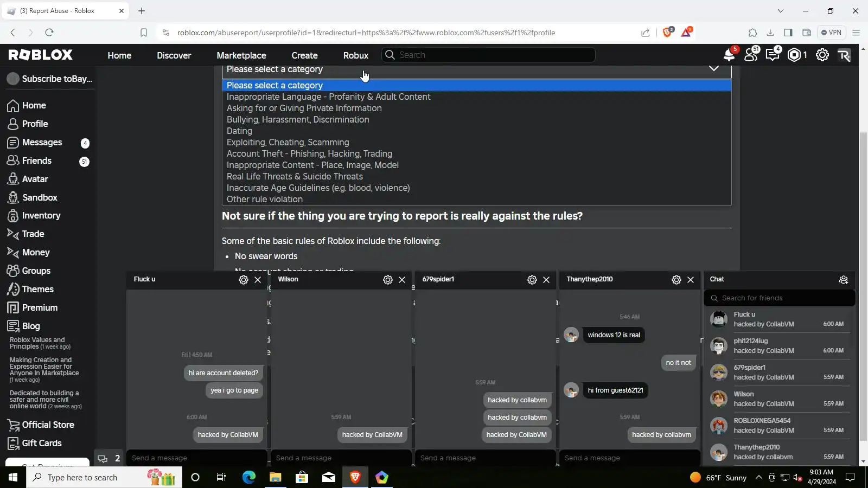Select 'Real Life Threats & Suicide Threats'
Image resolution: width=868 pixels, height=488 pixels.
click(x=476, y=176)
